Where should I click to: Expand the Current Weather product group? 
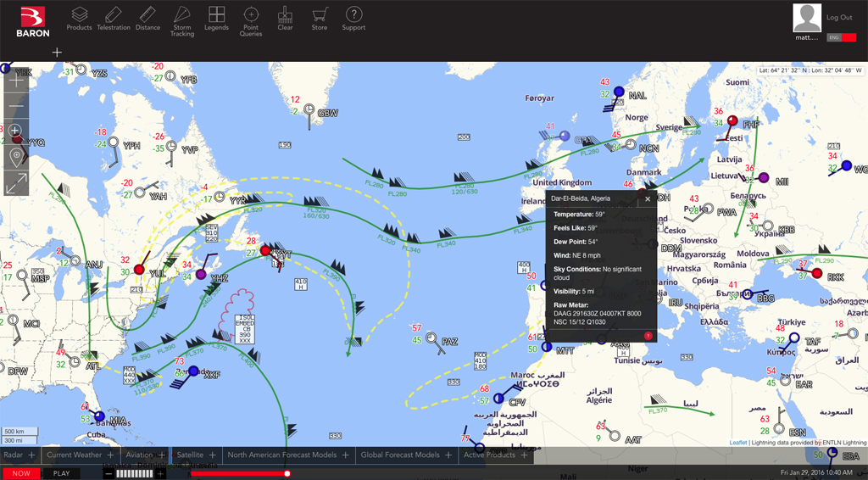coord(111,455)
